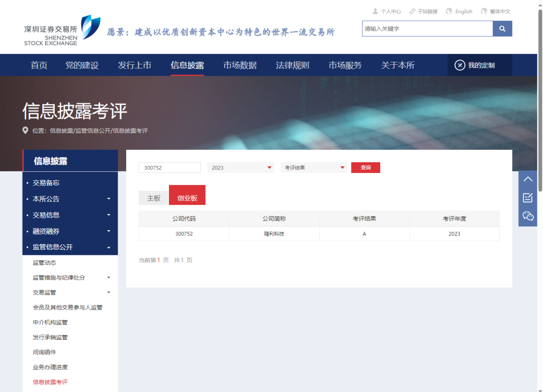Image resolution: width=543 pixels, height=392 pixels.
Task: Open the 考评结果 result dropdown
Action: pyautogui.click(x=313, y=167)
